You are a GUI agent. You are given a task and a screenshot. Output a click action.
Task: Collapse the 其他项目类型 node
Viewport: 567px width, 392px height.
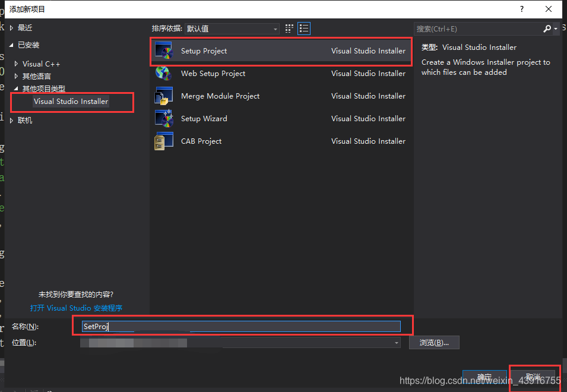tap(16, 88)
